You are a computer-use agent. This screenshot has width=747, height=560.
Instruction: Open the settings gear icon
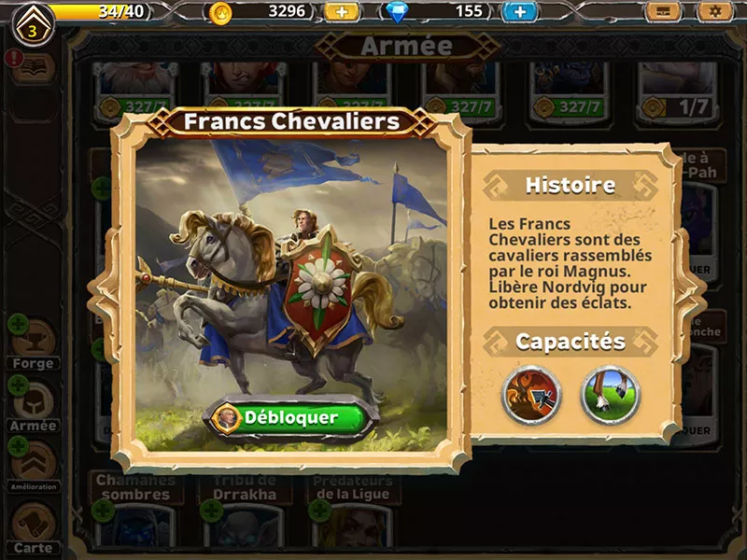[x=714, y=11]
